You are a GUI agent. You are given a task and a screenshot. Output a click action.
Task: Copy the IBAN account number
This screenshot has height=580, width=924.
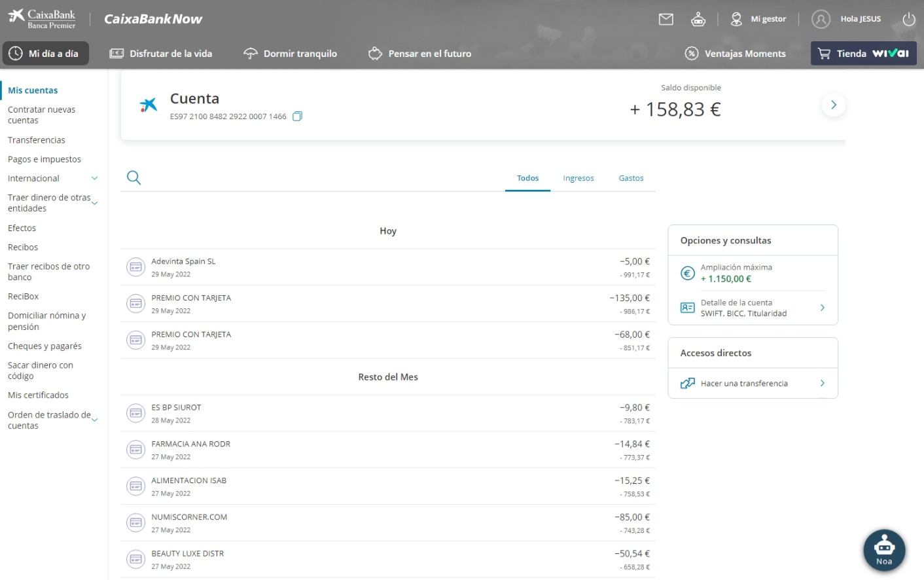point(297,117)
